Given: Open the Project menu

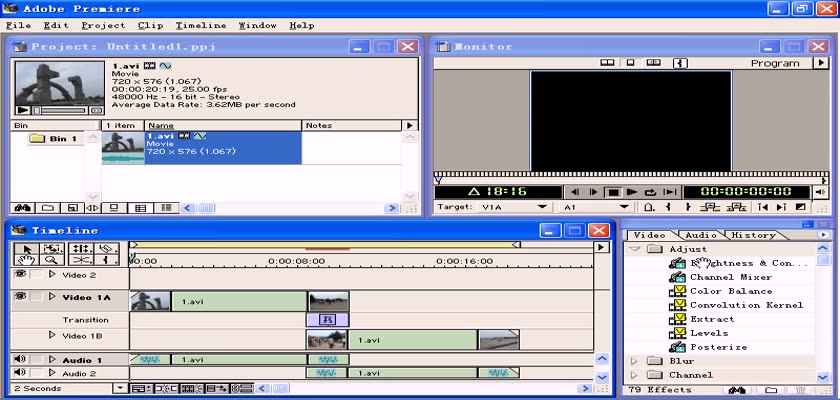Looking at the screenshot, I should pyautogui.click(x=103, y=25).
